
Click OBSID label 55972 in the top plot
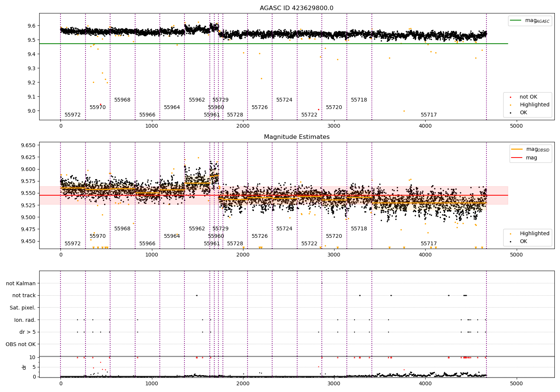73,115
